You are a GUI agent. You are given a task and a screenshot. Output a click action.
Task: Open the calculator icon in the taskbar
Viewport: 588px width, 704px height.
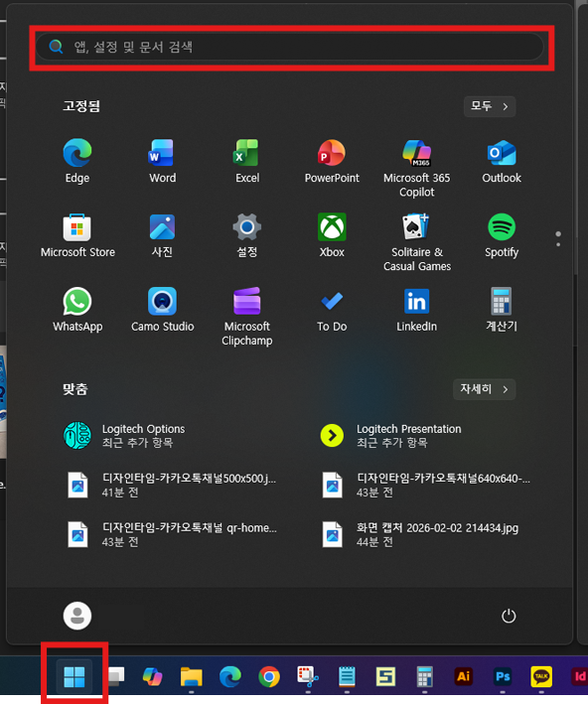pyautogui.click(x=424, y=676)
